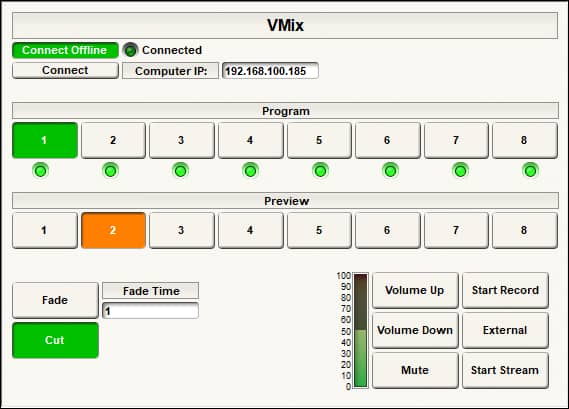This screenshot has height=409, width=569.
Task: Select Program input 7
Action: (456, 140)
